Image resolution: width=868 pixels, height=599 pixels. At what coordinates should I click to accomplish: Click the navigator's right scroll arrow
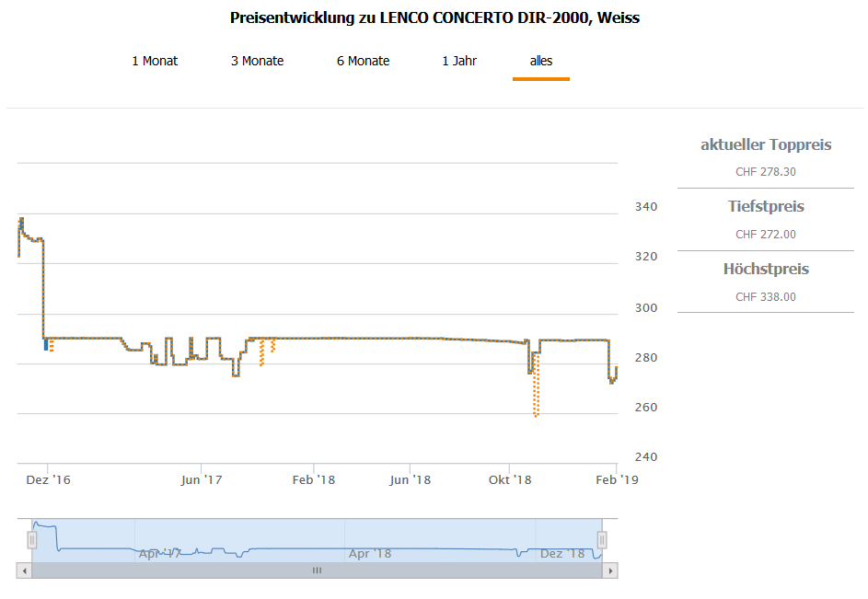coord(609,570)
